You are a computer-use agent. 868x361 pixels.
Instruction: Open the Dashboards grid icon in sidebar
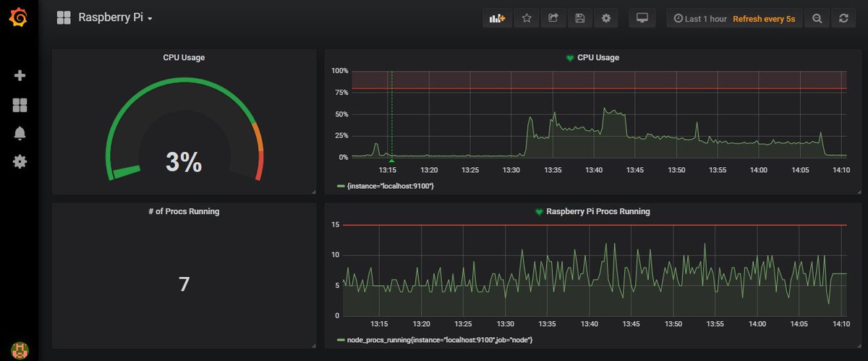pyautogui.click(x=20, y=106)
